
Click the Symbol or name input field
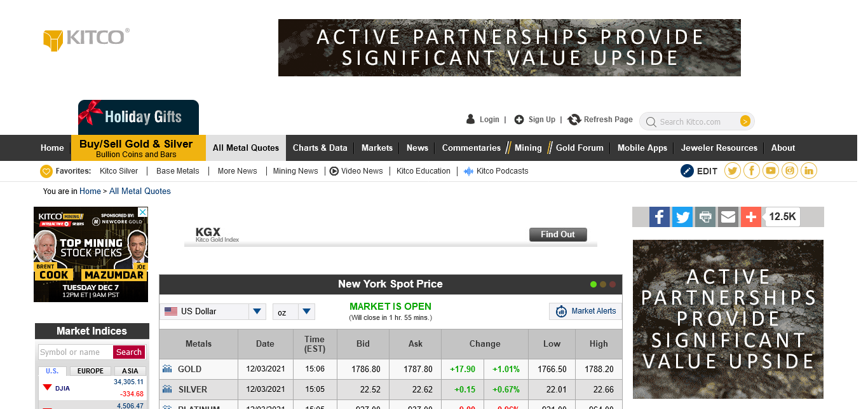[x=76, y=352]
